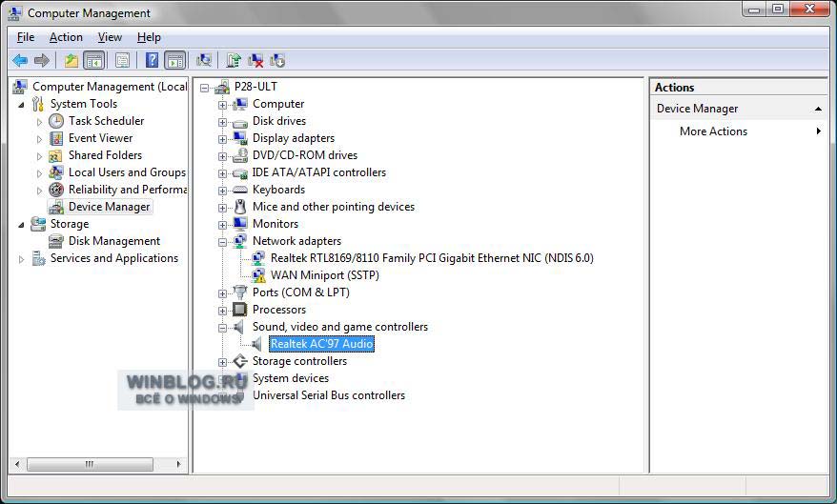Viewport: 837px width, 504px height.
Task: Click left pane scrollbar right arrow
Action: [x=179, y=464]
